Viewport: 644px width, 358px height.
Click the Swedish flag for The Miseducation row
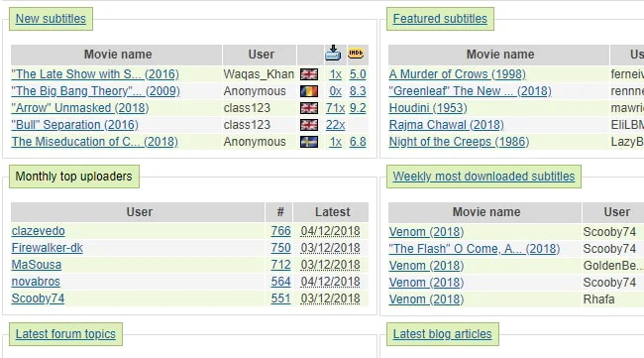click(x=309, y=142)
